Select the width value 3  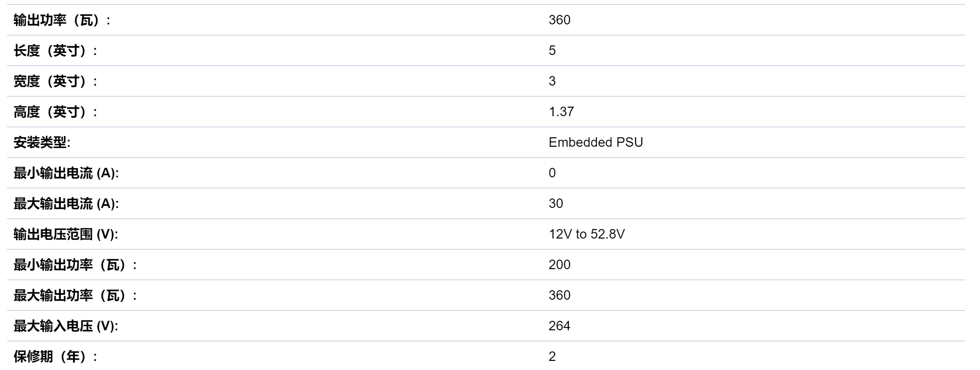(x=552, y=81)
